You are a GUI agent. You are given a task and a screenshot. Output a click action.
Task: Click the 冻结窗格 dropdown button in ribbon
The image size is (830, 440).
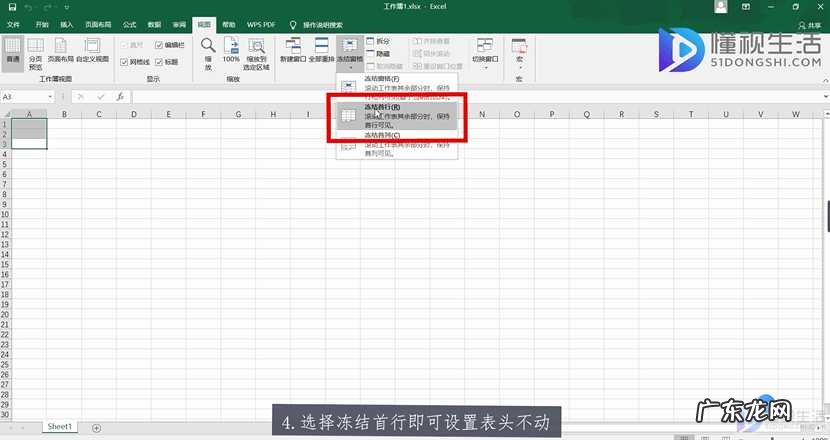tap(350, 53)
